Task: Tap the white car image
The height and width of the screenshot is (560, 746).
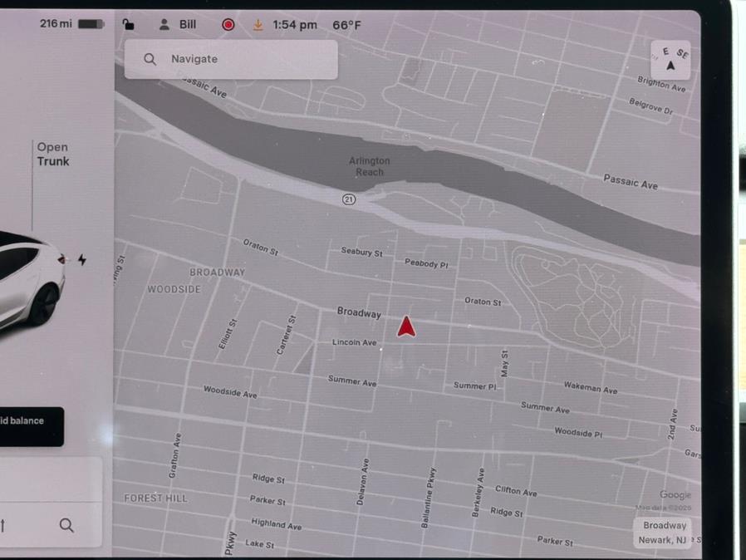Action: (x=32, y=286)
